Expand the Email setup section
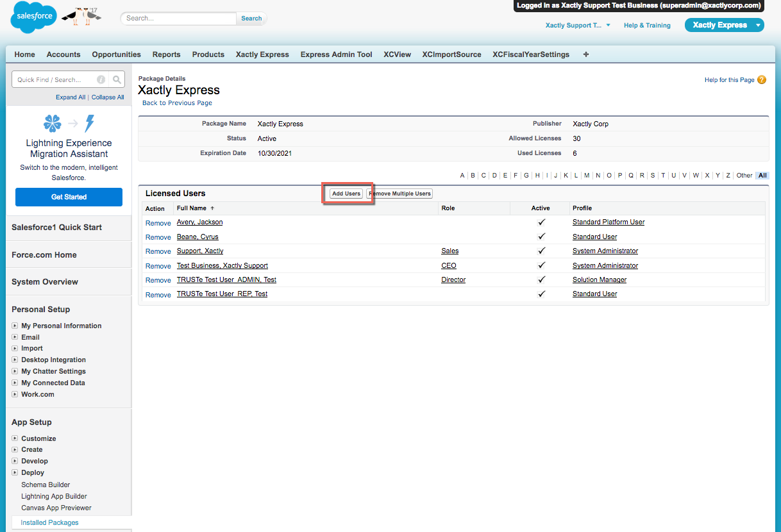 point(15,337)
